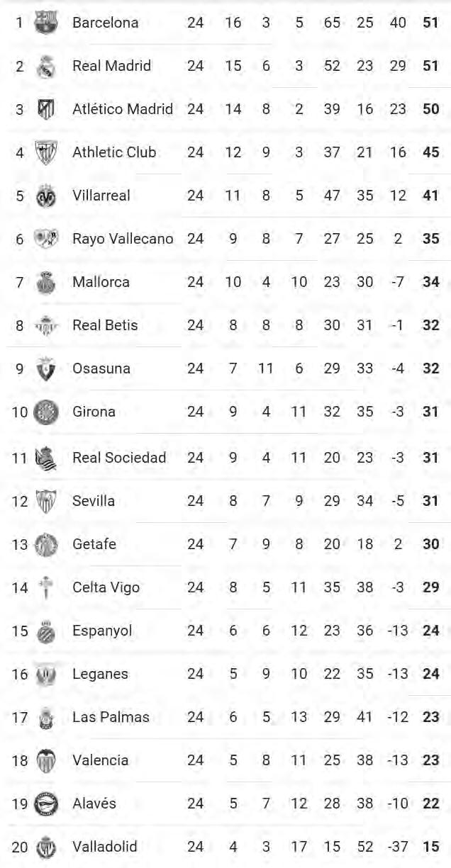Click the Valencia bat crest icon
The image size is (451, 868).
(x=46, y=760)
